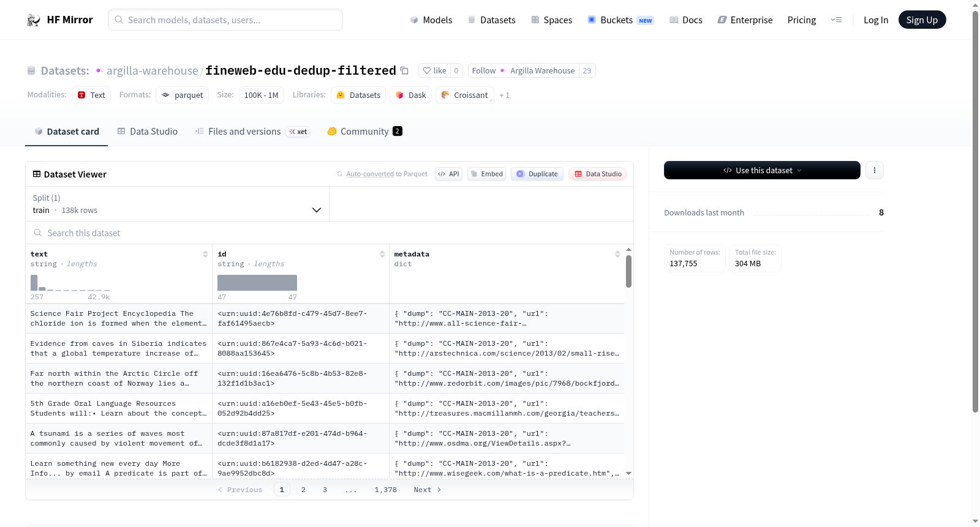Select the A tsunami is a series text cell
This screenshot has width=980, height=527.
[x=119, y=438]
